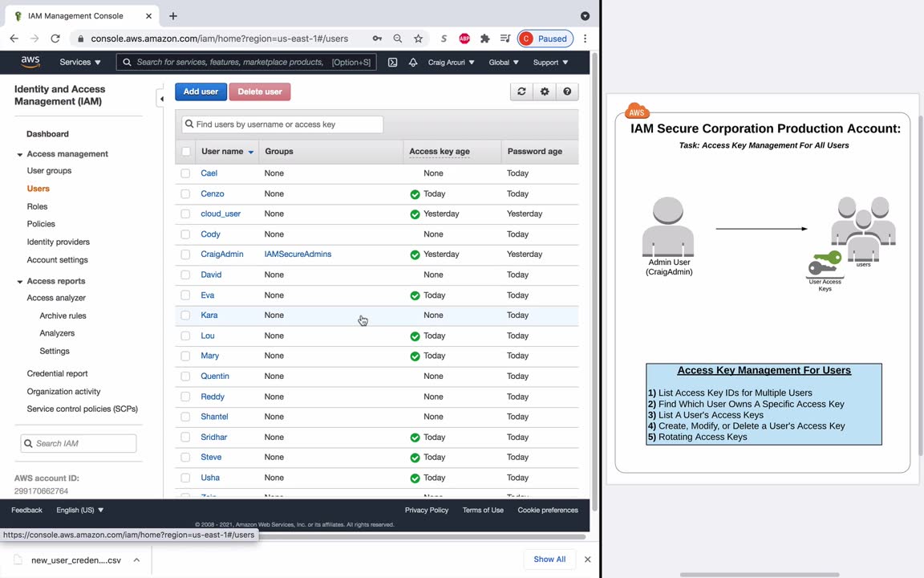The width and height of the screenshot is (924, 578).
Task: Click the Chrome tab search down arrow
Action: [x=586, y=16]
